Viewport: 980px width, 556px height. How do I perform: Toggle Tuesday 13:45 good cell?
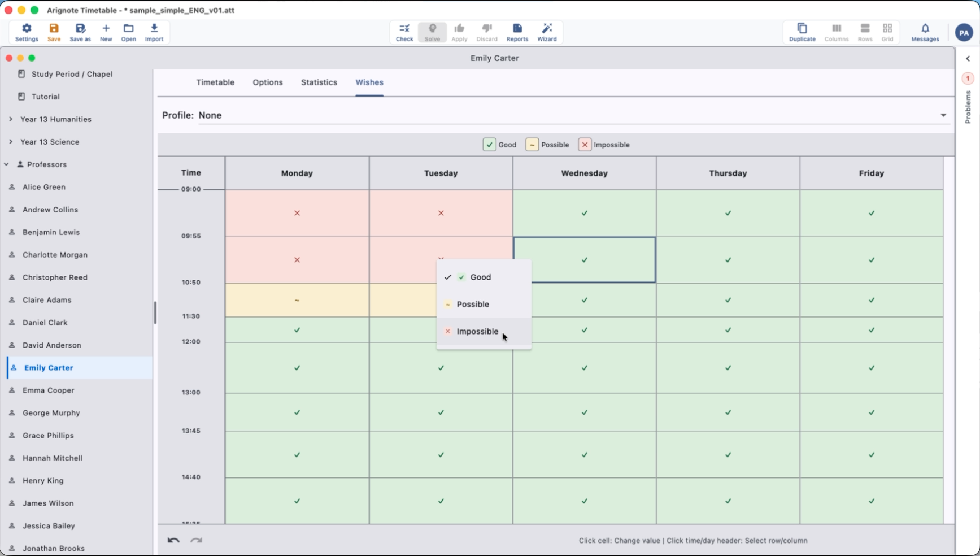(441, 455)
